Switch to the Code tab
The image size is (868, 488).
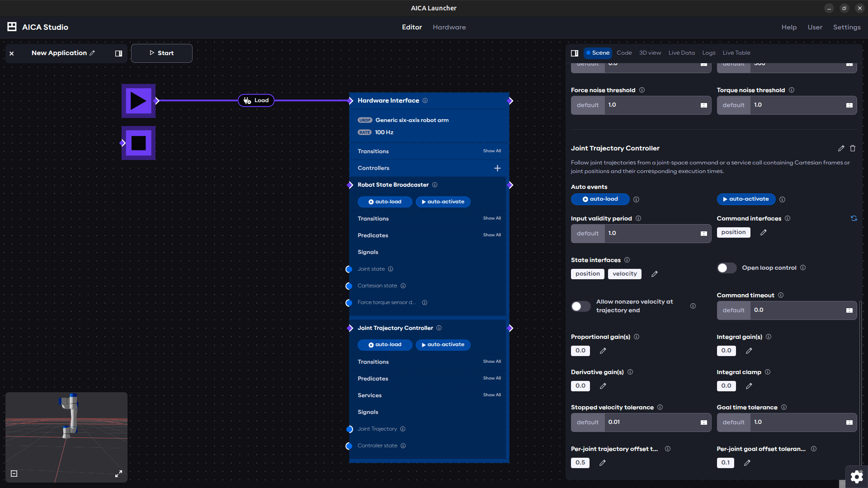624,53
